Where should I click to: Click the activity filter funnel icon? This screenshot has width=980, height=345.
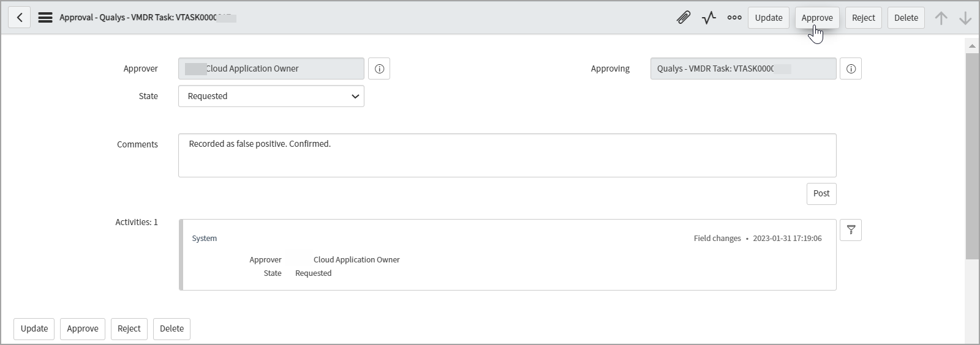[x=851, y=230]
